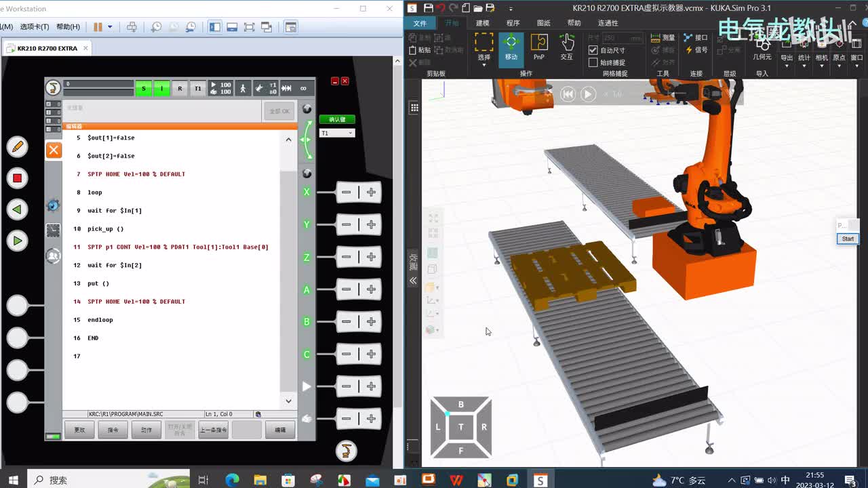This screenshot has width=868, height=488.
Task: Switch to the Modeling ribbon tab
Action: click(x=482, y=23)
